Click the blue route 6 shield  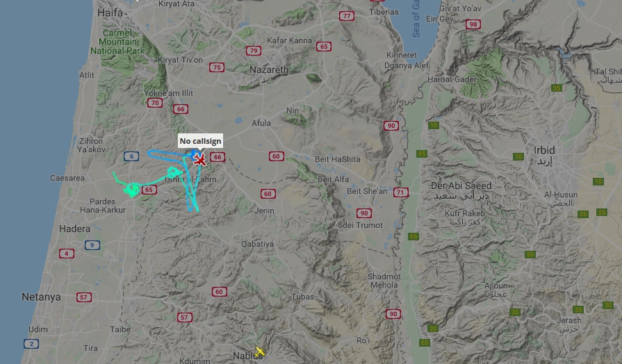131,156
